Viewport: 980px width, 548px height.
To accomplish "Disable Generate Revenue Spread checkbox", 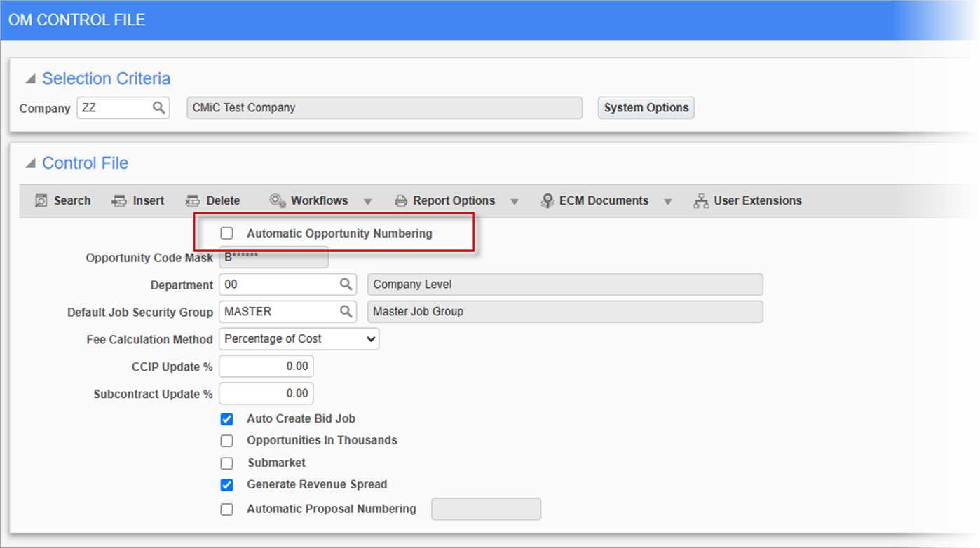I will pos(227,485).
